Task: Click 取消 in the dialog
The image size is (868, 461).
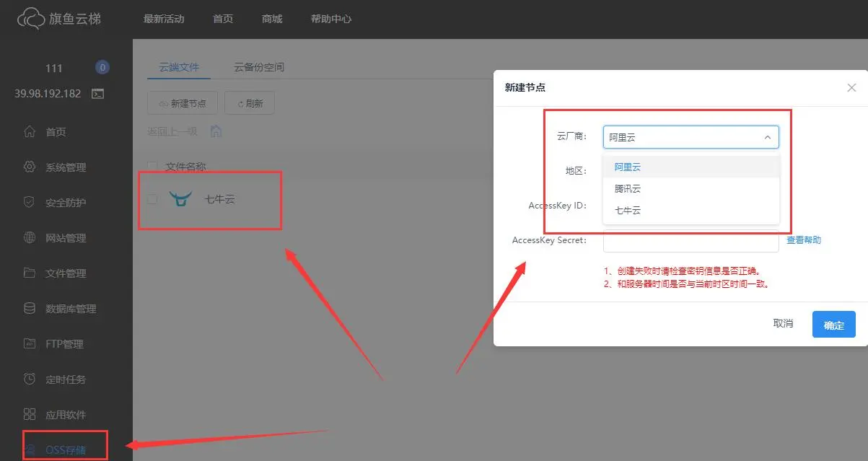Action: click(783, 324)
